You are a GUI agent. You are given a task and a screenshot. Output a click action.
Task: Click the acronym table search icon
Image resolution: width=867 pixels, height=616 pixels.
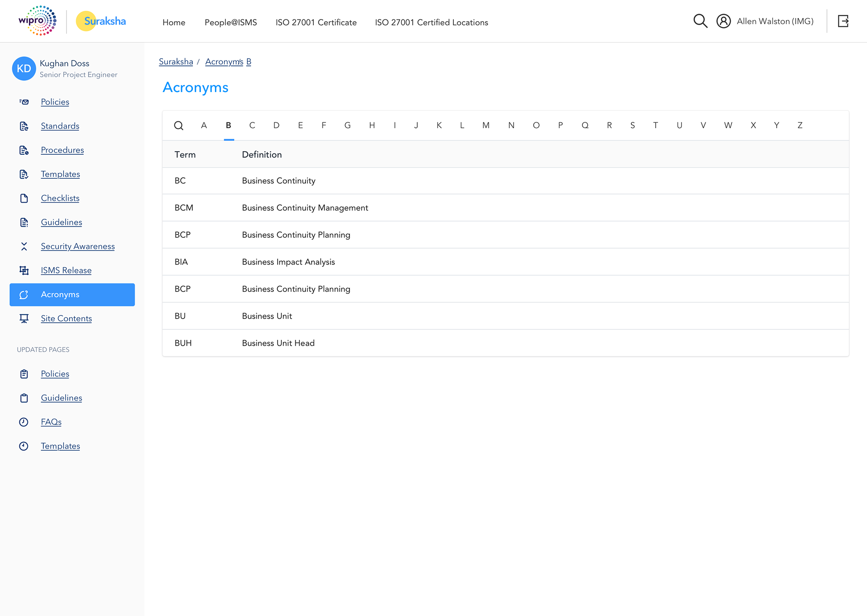click(x=179, y=125)
